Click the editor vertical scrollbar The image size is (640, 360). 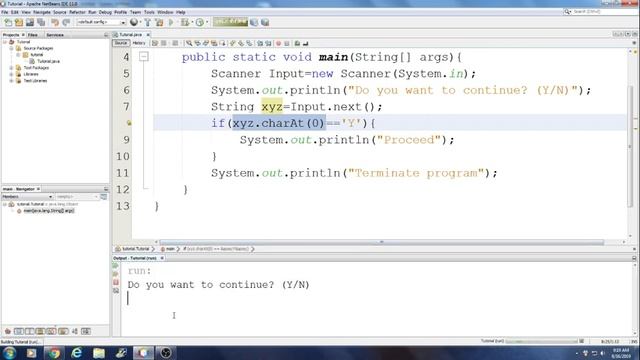[x=631, y=147]
